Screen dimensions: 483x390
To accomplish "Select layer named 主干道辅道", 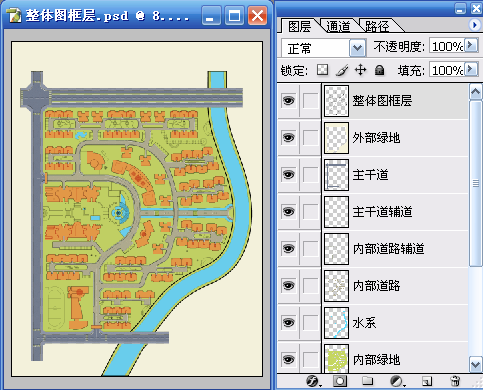I will coord(382,211).
